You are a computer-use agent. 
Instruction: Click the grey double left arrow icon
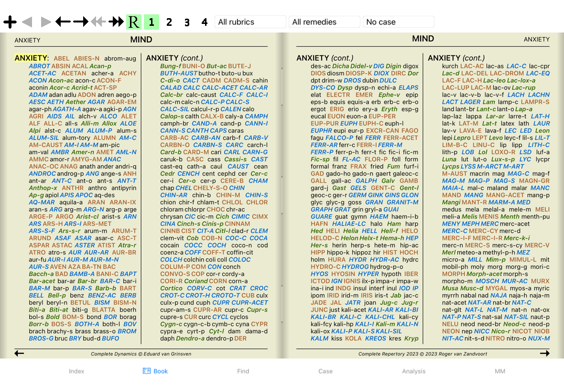(x=98, y=22)
